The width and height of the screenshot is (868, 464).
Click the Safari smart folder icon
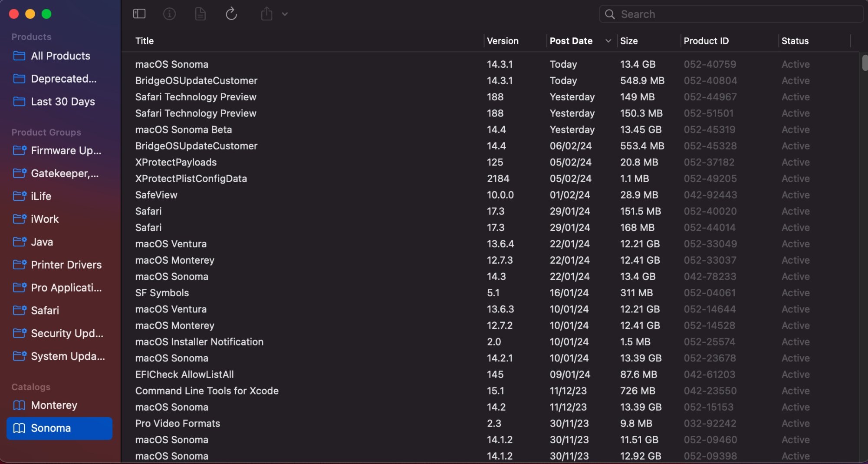(x=20, y=310)
